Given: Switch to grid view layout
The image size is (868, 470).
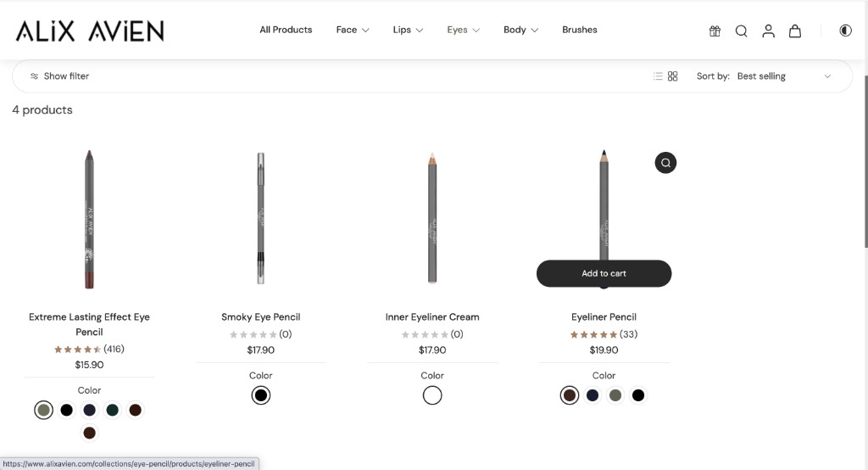Looking at the screenshot, I should point(672,76).
